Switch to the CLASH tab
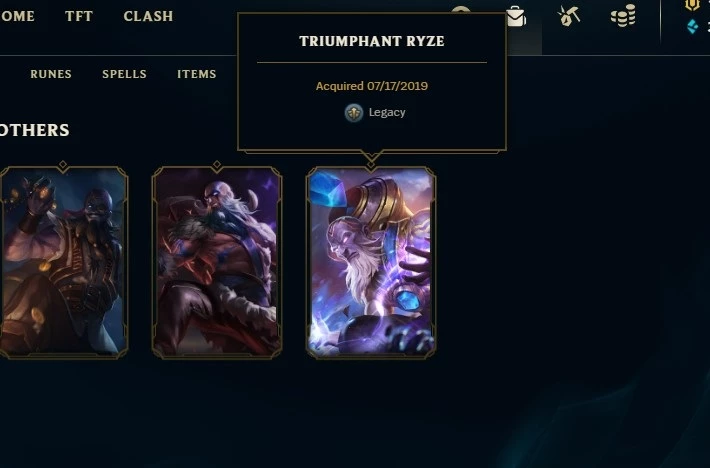The image size is (710, 468). (x=148, y=16)
